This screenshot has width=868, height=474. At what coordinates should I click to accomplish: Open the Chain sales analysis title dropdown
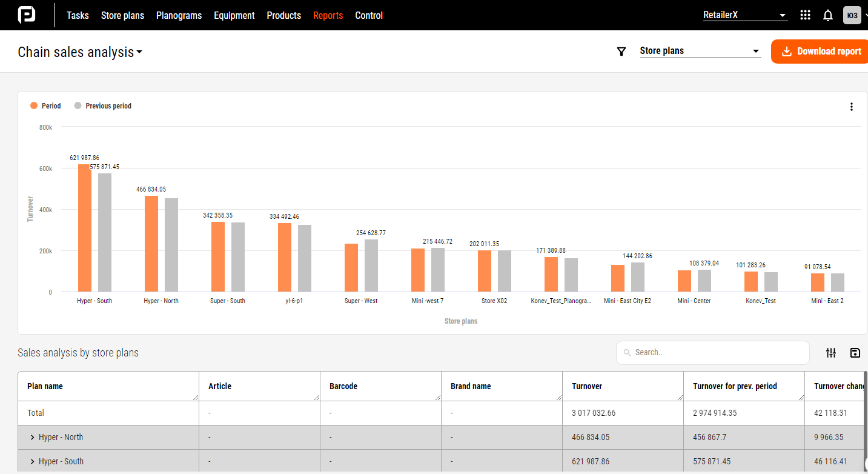point(79,52)
